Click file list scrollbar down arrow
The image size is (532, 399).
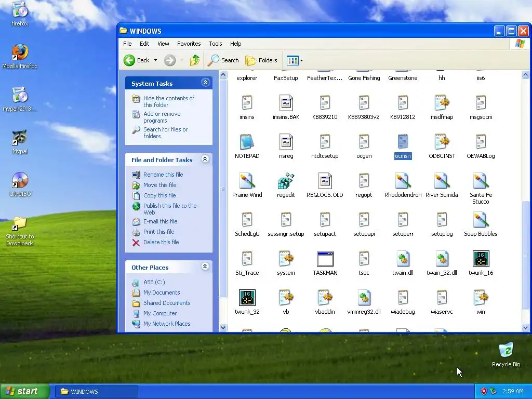[x=525, y=327]
